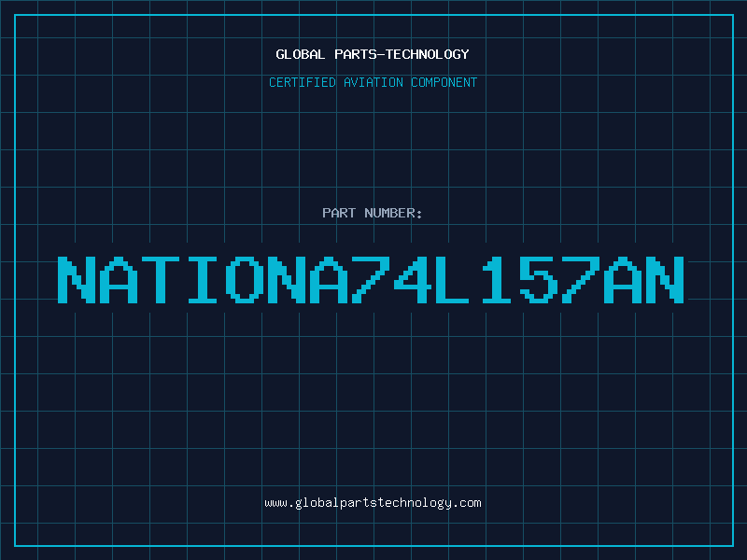Click the PART NUMBER: label
747x560 pixels.
372,213
